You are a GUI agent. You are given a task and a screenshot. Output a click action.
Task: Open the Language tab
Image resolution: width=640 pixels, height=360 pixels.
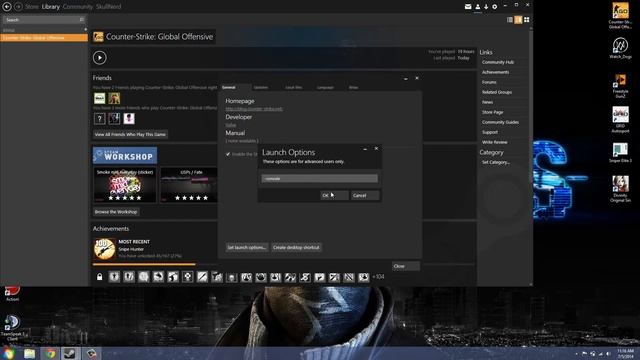coord(325,87)
